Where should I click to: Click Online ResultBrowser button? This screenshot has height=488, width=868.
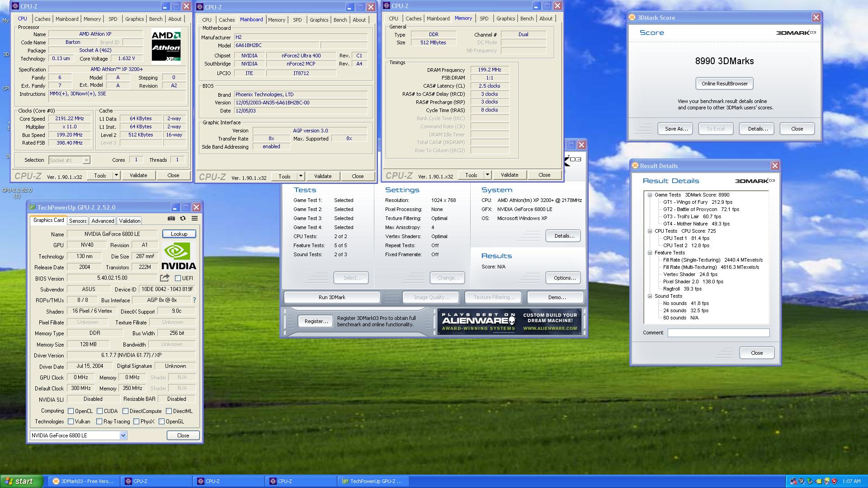[x=724, y=84]
